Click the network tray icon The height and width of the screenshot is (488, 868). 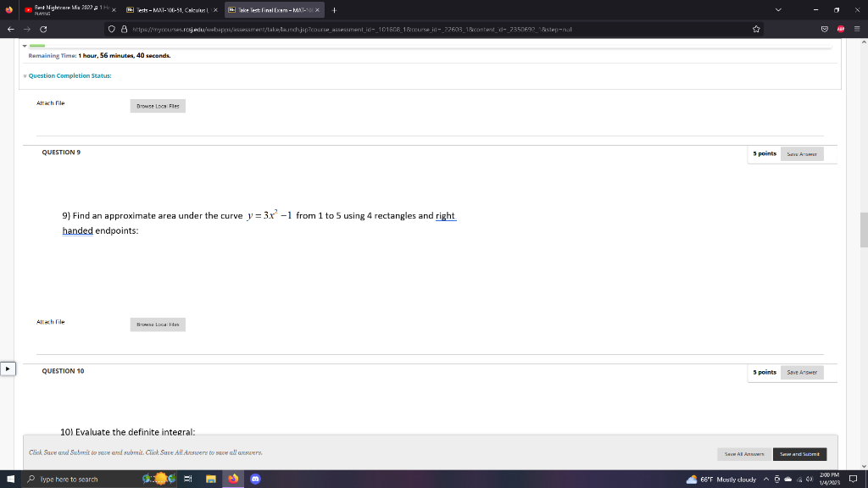point(798,480)
